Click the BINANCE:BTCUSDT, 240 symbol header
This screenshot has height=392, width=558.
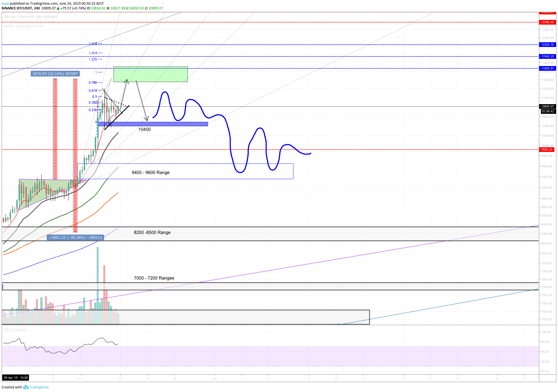point(21,8)
